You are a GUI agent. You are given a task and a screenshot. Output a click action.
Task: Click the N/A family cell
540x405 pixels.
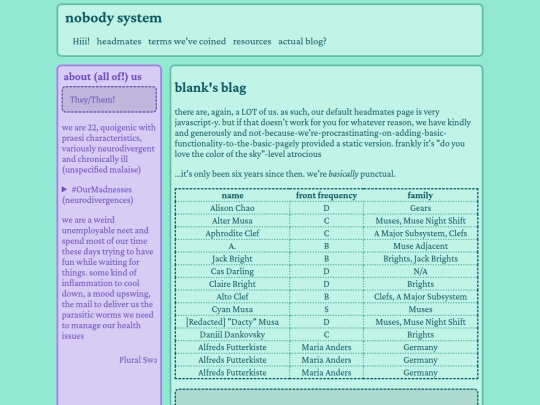point(420,271)
